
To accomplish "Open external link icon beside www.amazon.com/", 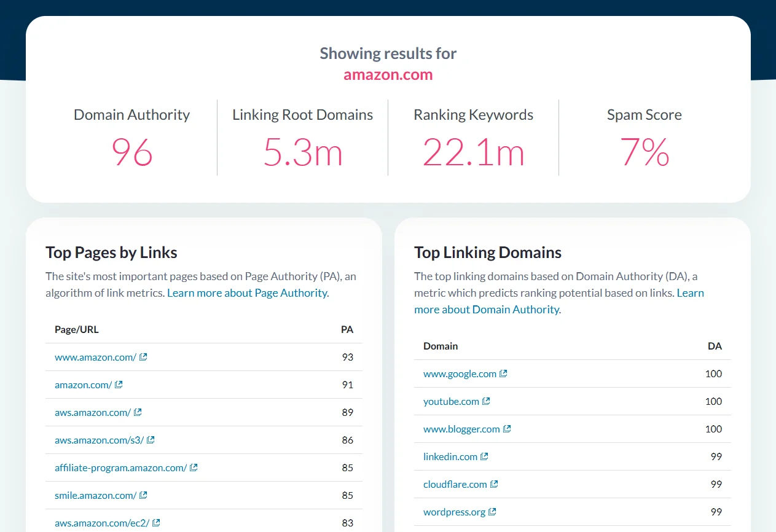I will [143, 357].
